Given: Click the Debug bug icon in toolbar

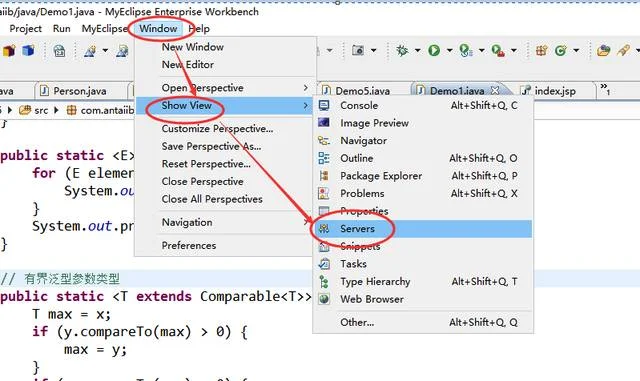Looking at the screenshot, I should click(x=402, y=51).
